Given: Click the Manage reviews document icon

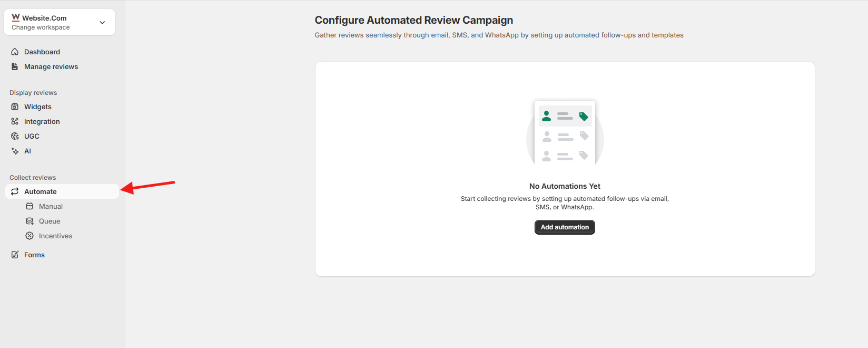Looking at the screenshot, I should (x=15, y=66).
